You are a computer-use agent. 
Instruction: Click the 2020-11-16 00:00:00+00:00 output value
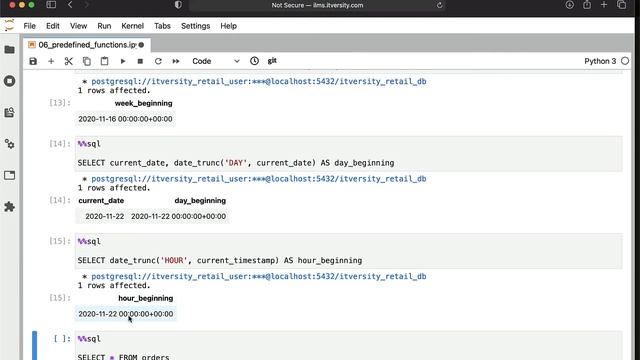[x=125, y=119]
